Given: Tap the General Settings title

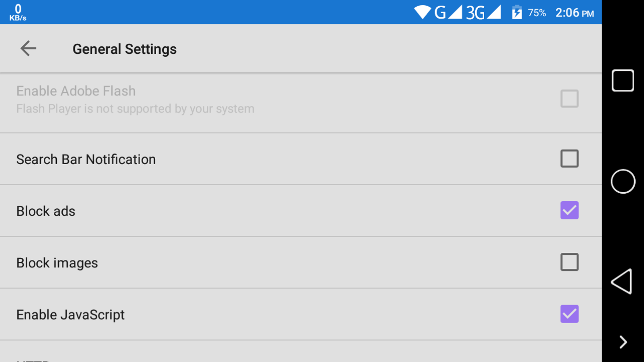Looking at the screenshot, I should point(124,49).
